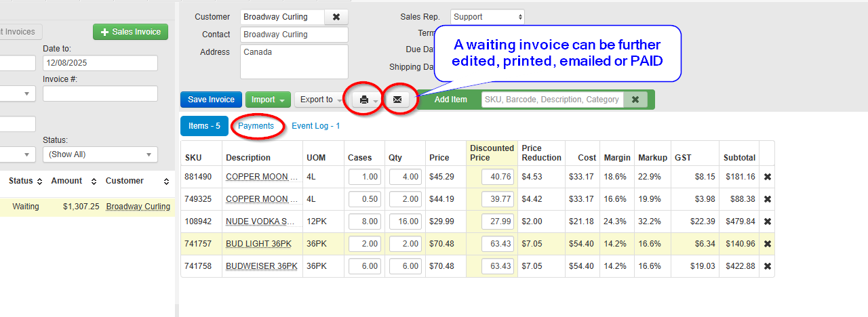Open COPPER MOON description for SKU 749325

click(x=262, y=199)
